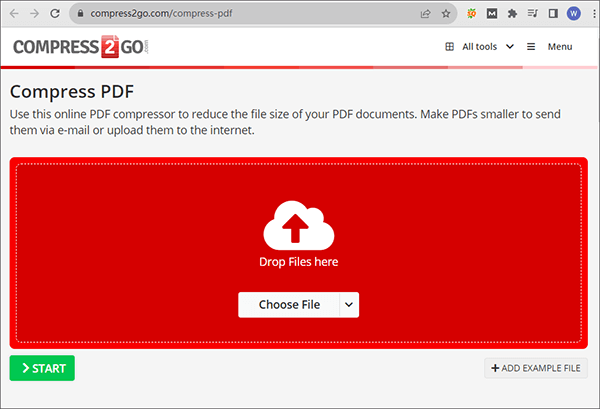600x409 pixels.
Task: Click the Drop Files here area
Action: (298, 253)
